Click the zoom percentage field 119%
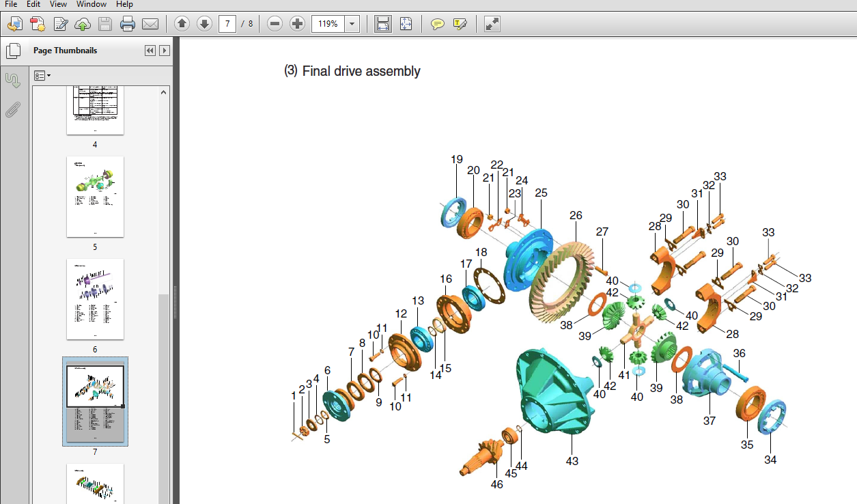 click(x=328, y=24)
